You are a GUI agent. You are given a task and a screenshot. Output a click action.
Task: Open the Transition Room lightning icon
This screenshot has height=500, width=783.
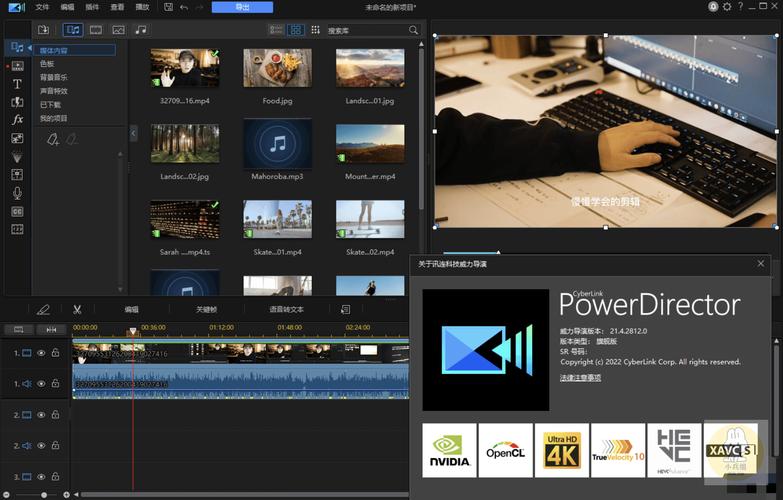pyautogui.click(x=17, y=102)
